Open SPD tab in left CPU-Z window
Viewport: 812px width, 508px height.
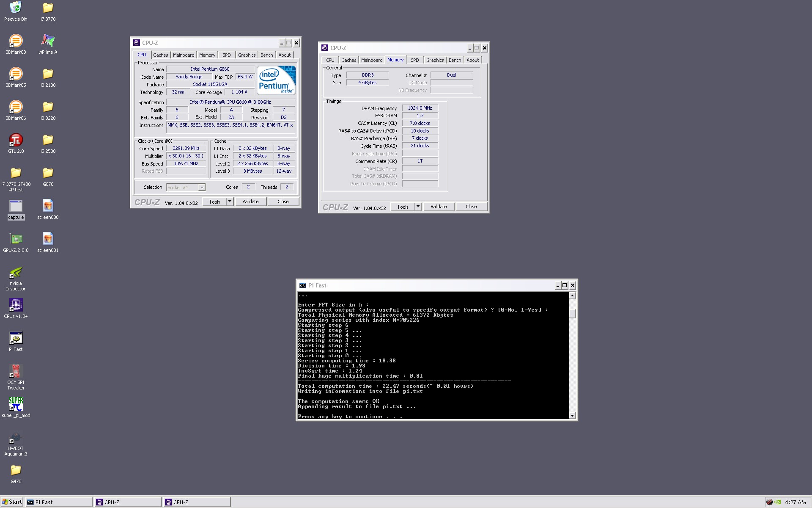[227, 55]
